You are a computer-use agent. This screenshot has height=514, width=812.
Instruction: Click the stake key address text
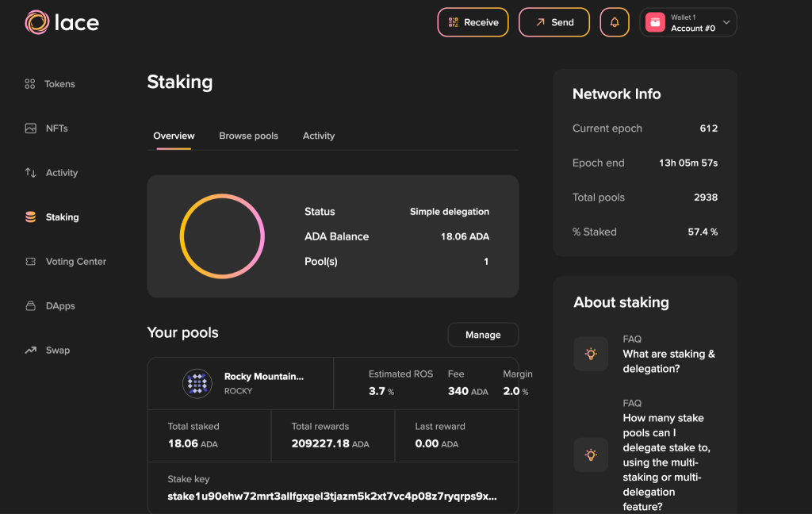[332, 497]
